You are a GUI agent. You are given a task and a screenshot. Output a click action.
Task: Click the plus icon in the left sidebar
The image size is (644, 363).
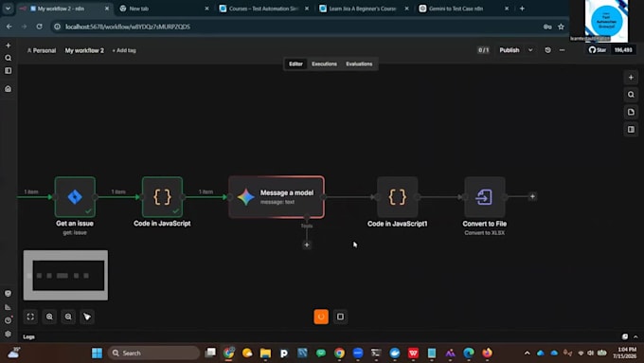tap(9, 45)
